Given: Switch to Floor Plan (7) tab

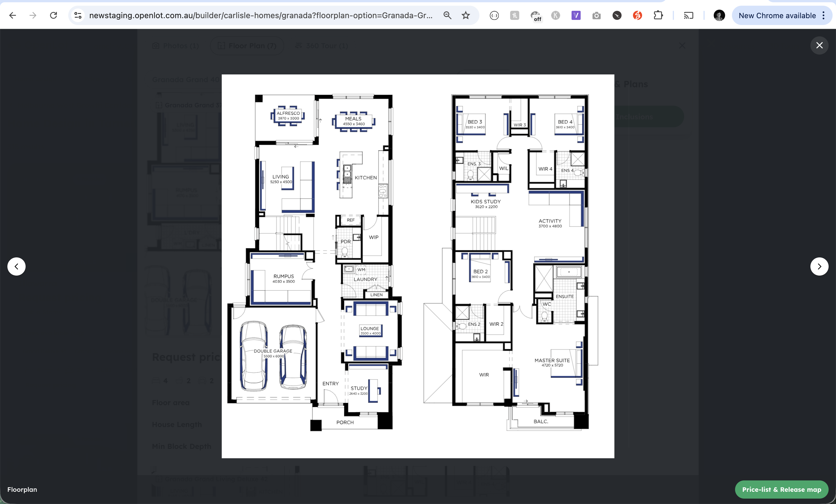Looking at the screenshot, I should pyautogui.click(x=247, y=46).
